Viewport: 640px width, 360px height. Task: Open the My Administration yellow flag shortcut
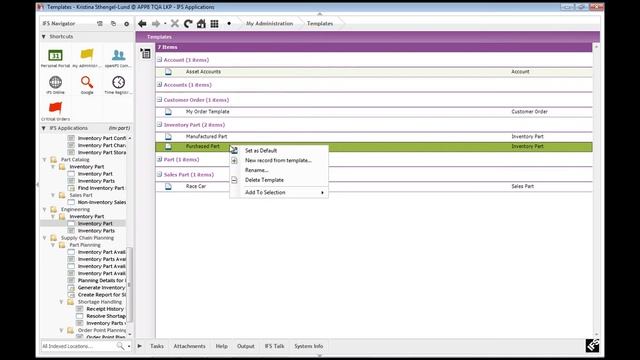87,55
